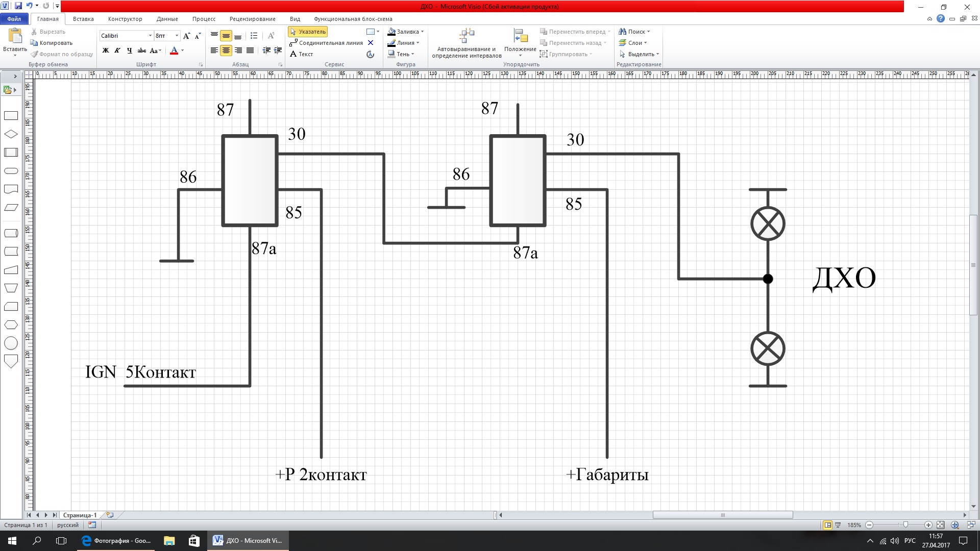Click the text block rotate tool icon
980x551 pixels.
click(371, 54)
